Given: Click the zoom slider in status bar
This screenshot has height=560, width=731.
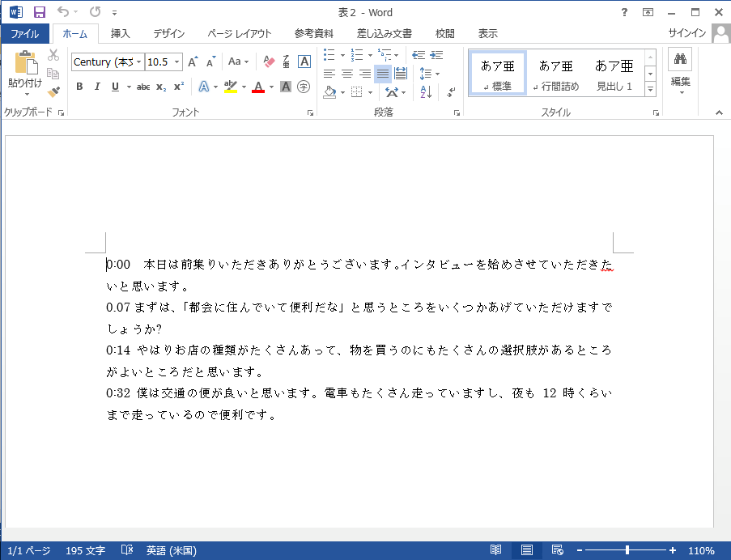Looking at the screenshot, I should [627, 550].
